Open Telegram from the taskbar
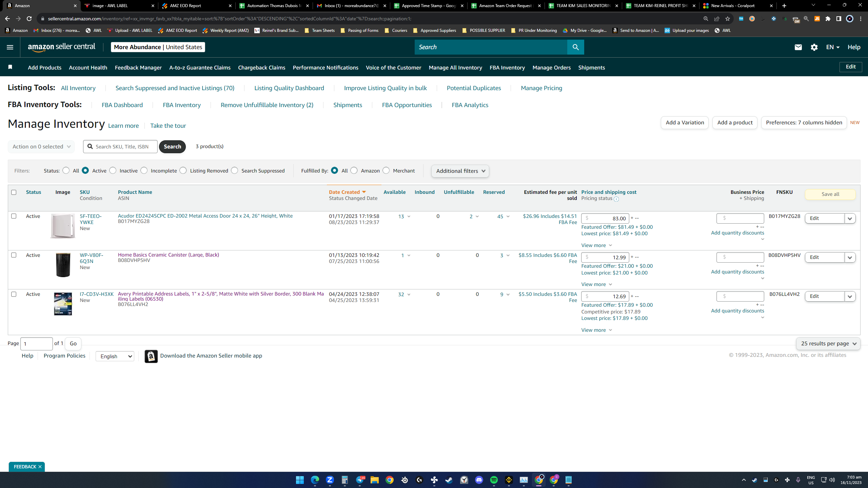The width and height of the screenshot is (868, 488). (360, 480)
